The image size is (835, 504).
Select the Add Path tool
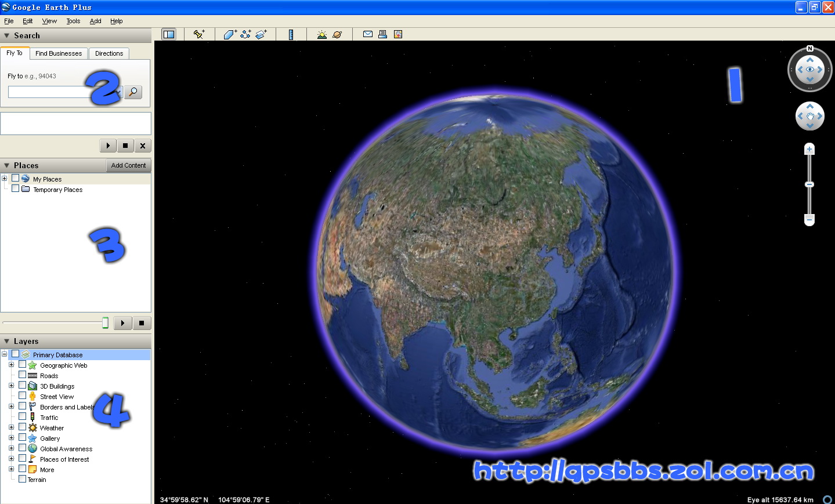click(x=245, y=34)
